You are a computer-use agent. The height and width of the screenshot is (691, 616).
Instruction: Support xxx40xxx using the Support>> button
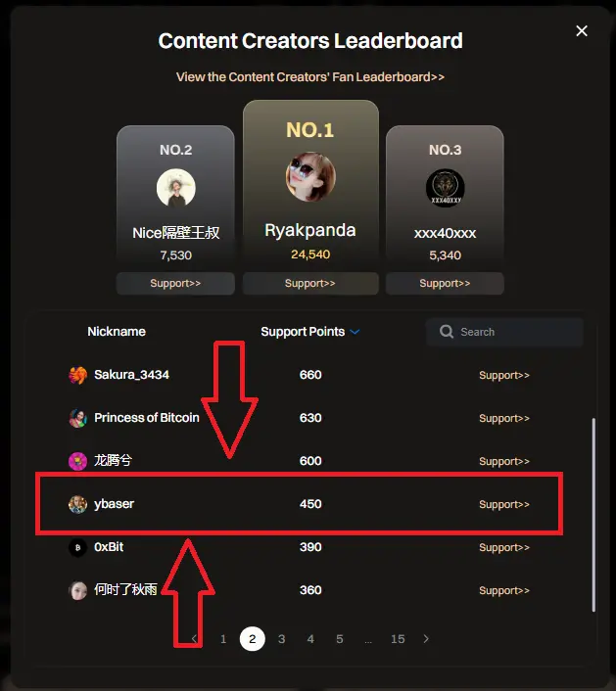445,284
